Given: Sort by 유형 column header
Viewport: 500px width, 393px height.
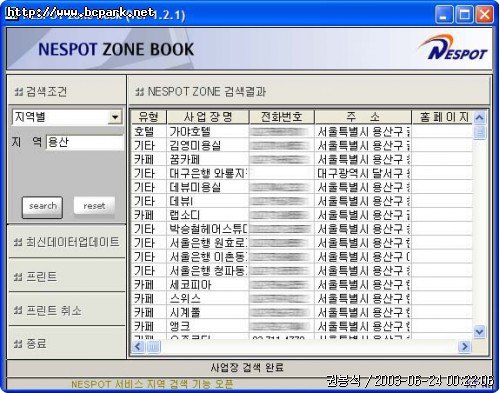Looking at the screenshot, I should tap(149, 117).
